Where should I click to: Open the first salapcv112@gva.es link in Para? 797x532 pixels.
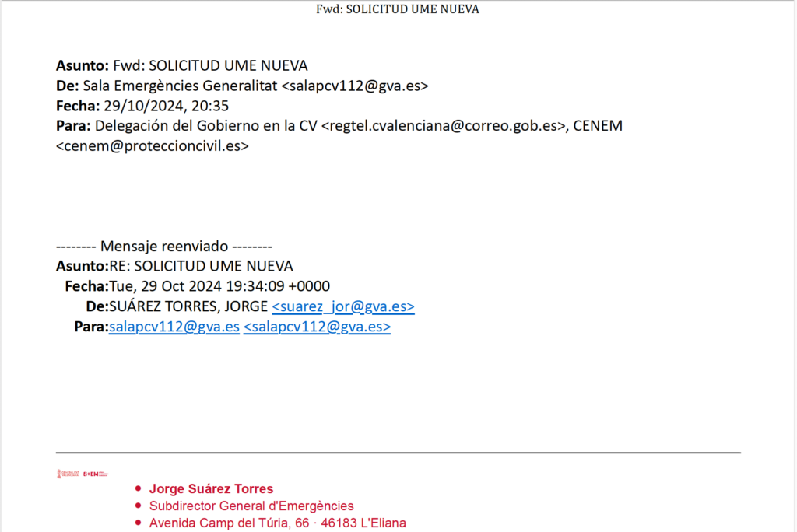point(174,327)
